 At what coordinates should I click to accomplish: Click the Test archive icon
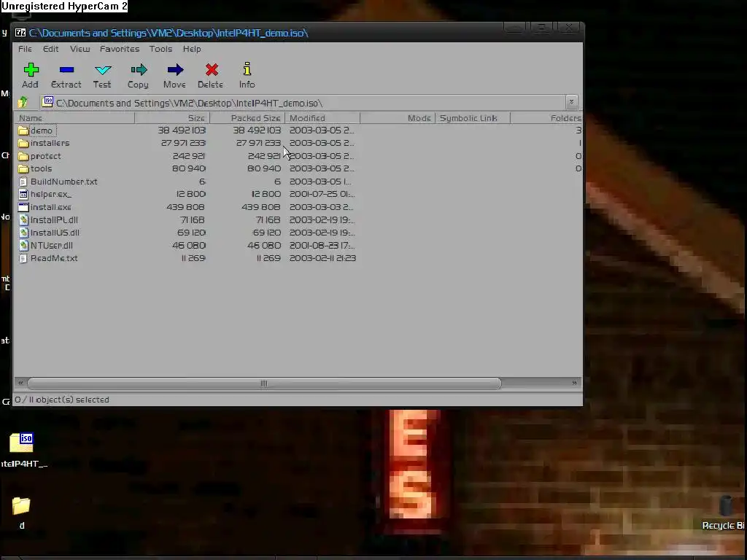[102, 70]
